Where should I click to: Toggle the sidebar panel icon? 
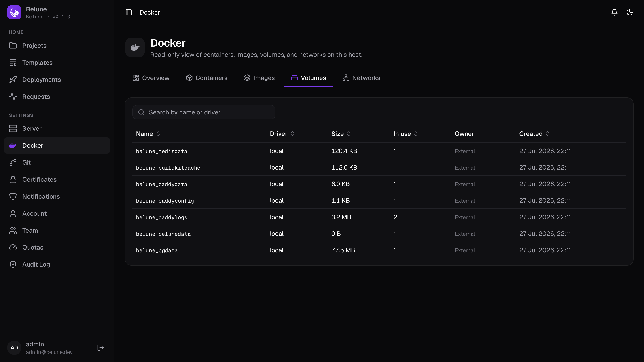coord(129,12)
